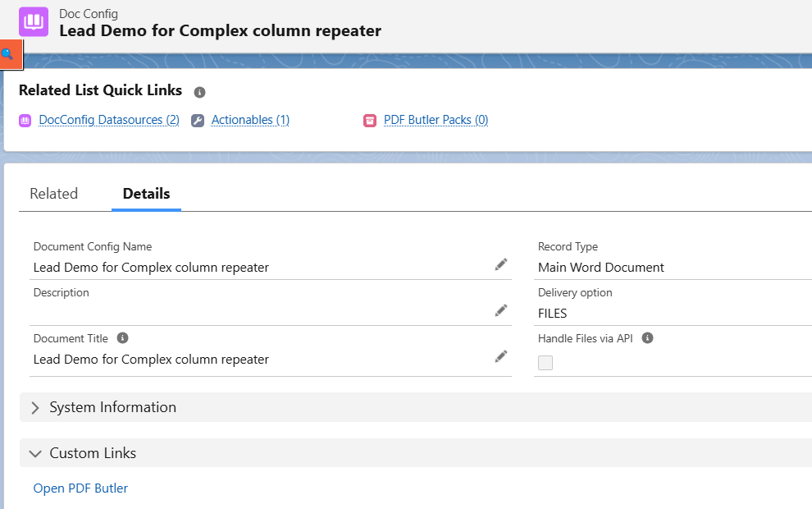Show Handle Files via API info tooltip
The width and height of the screenshot is (812, 509).
pyautogui.click(x=647, y=338)
